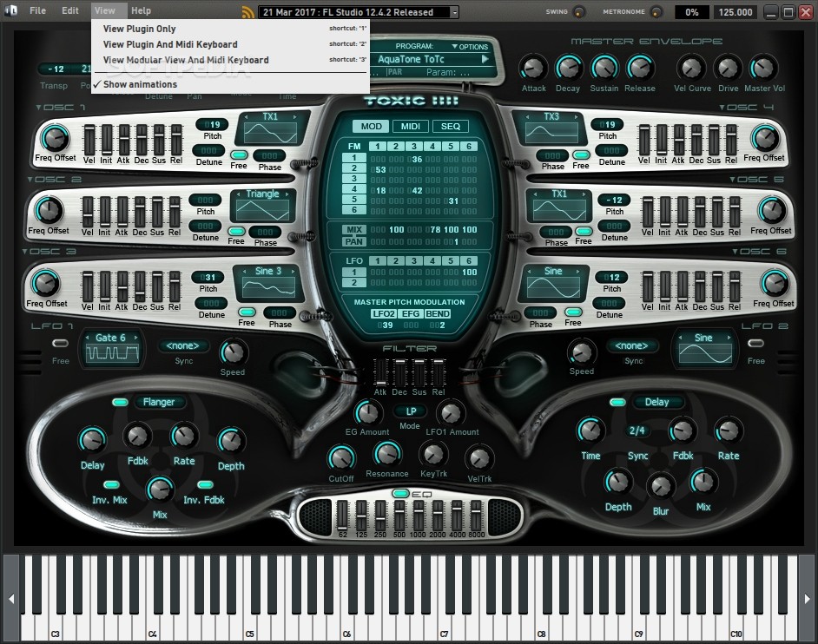Adjust the Master Envelope Sustain knob
The height and width of the screenshot is (644, 818).
(x=604, y=68)
